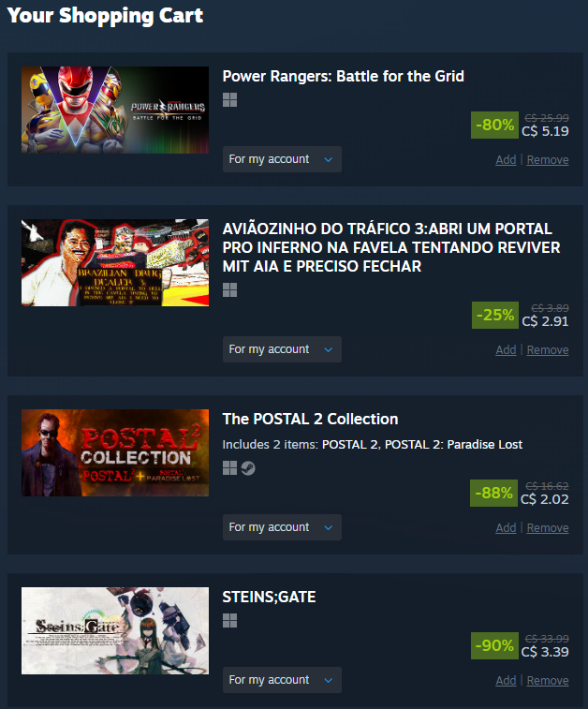The height and width of the screenshot is (709, 588).
Task: Click Add link for POSTAL 2 Collection
Action: pos(506,528)
